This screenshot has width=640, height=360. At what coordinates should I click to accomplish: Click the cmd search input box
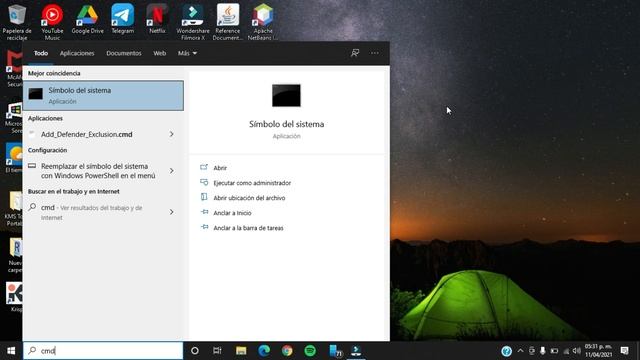tap(103, 351)
